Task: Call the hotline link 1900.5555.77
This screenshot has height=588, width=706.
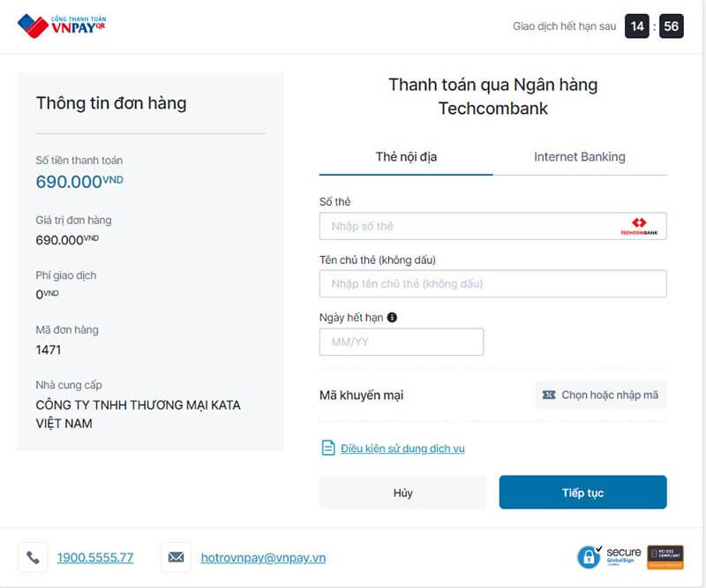Action: [95, 558]
